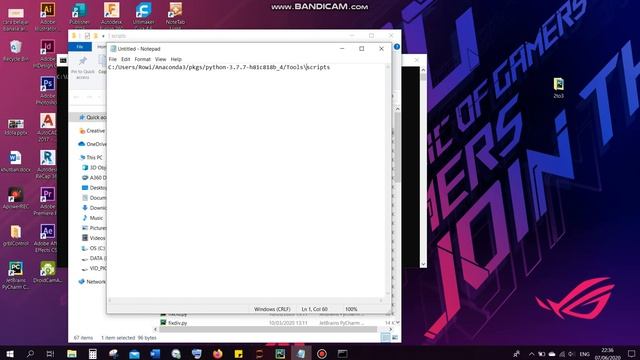Select OS (C:) drive in Explorer sidebar
The width and height of the screenshot is (640, 360).
pos(93,248)
